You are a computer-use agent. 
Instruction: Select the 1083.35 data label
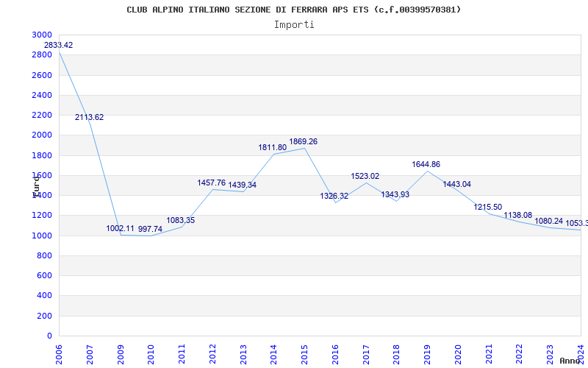181,220
